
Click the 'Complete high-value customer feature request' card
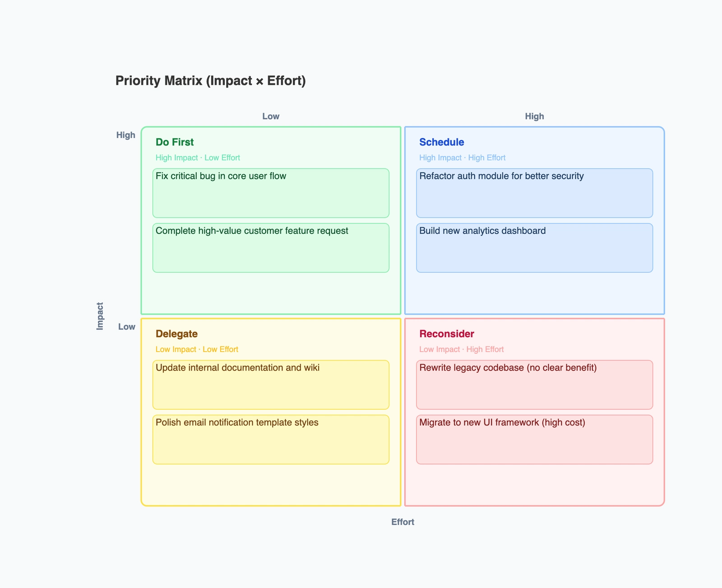[x=271, y=247]
